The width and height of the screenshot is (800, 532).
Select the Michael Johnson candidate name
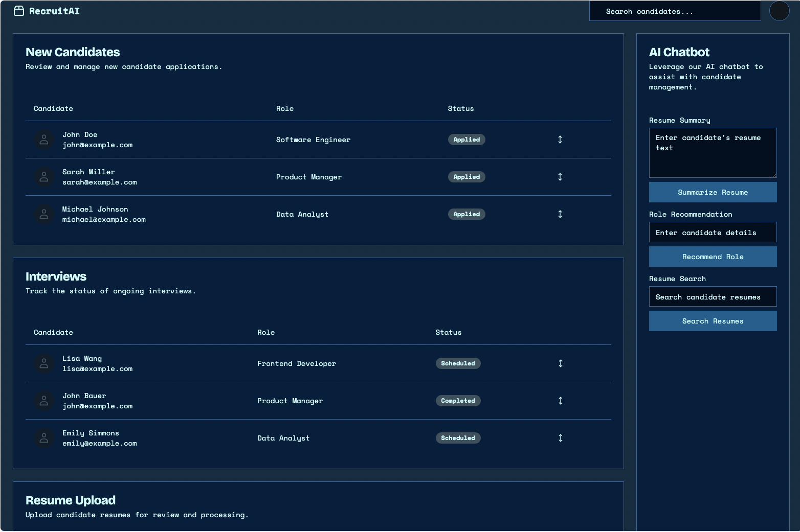point(95,209)
